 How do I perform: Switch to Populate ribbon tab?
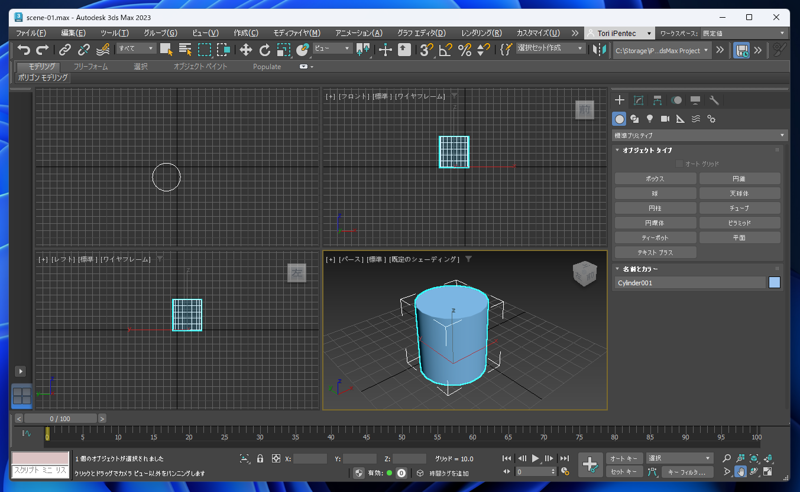click(267, 67)
